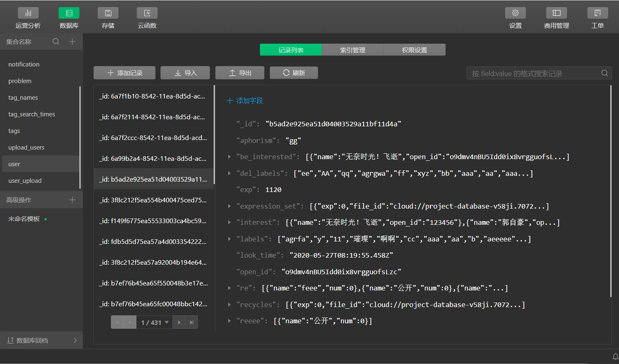Select the problem collection
The image size is (619, 364).
click(40, 81)
